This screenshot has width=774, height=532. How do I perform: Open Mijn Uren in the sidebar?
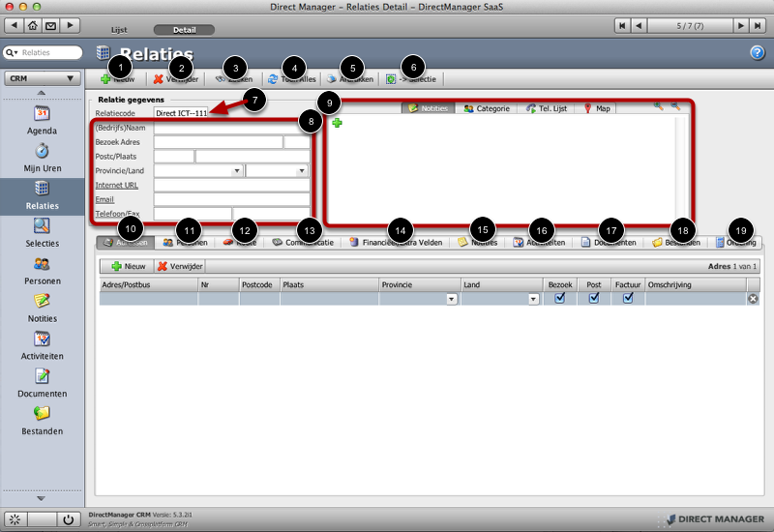[42, 158]
